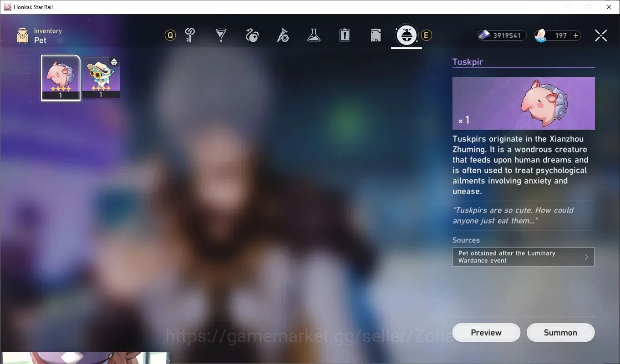This screenshot has height=364, width=620.
Task: Click the Inventory bag icon
Action: click(x=22, y=35)
